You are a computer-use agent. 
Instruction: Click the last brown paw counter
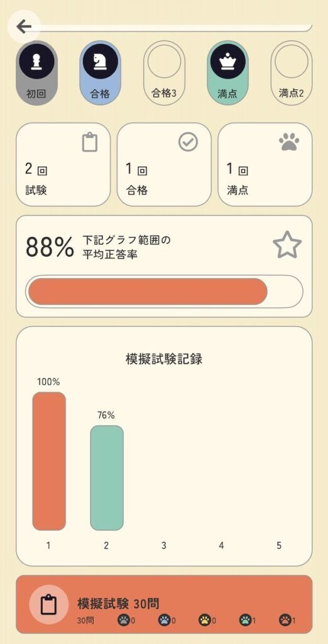point(288,619)
